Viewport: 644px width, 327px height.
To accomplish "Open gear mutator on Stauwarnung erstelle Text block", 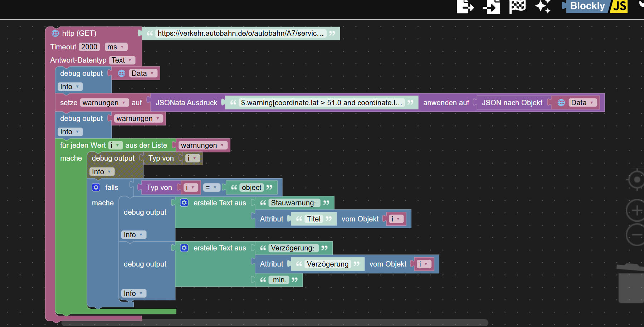I will click(x=184, y=203).
